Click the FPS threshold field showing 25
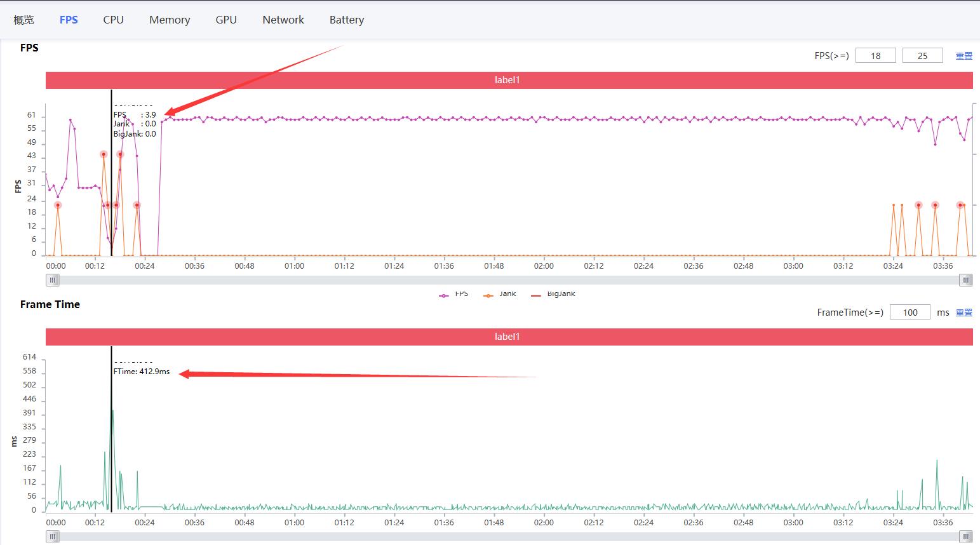 (x=922, y=56)
